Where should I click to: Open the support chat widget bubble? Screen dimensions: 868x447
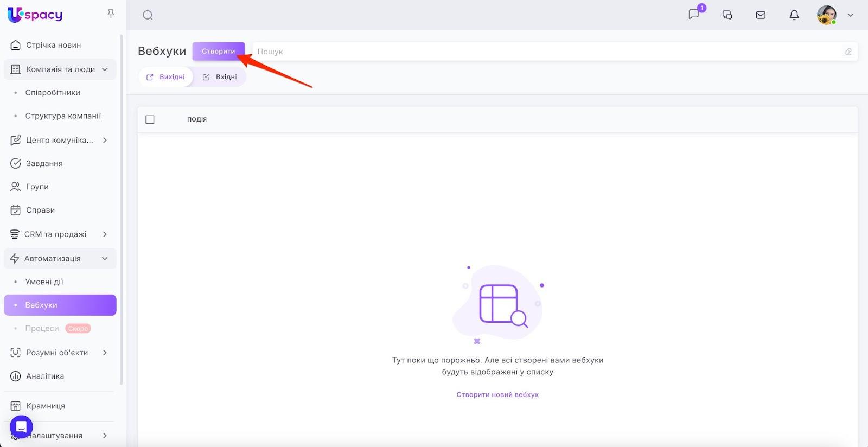[21, 427]
